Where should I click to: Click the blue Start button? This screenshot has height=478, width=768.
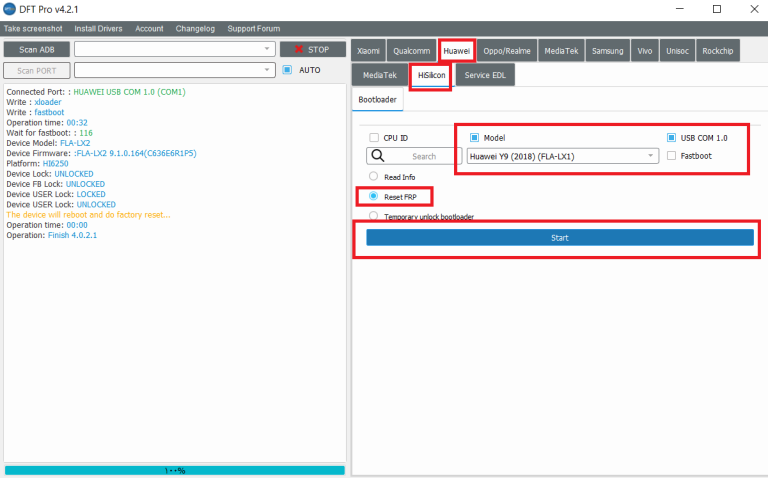(560, 238)
